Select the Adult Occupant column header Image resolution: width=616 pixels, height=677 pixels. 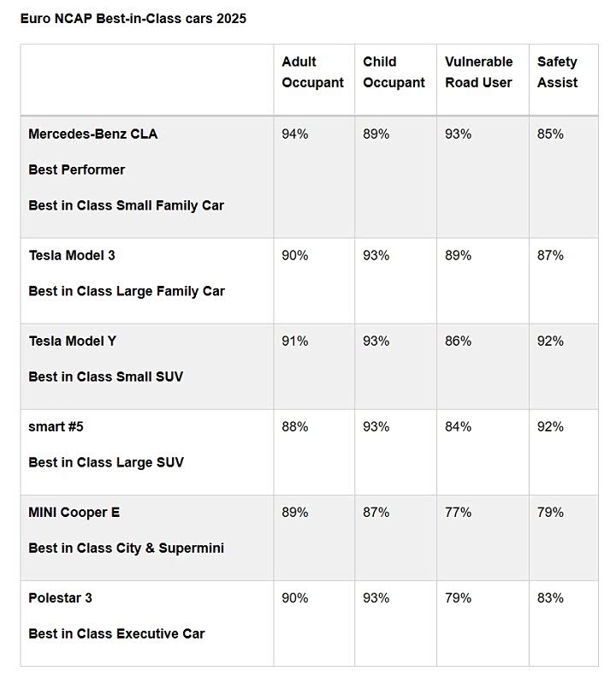(312, 72)
